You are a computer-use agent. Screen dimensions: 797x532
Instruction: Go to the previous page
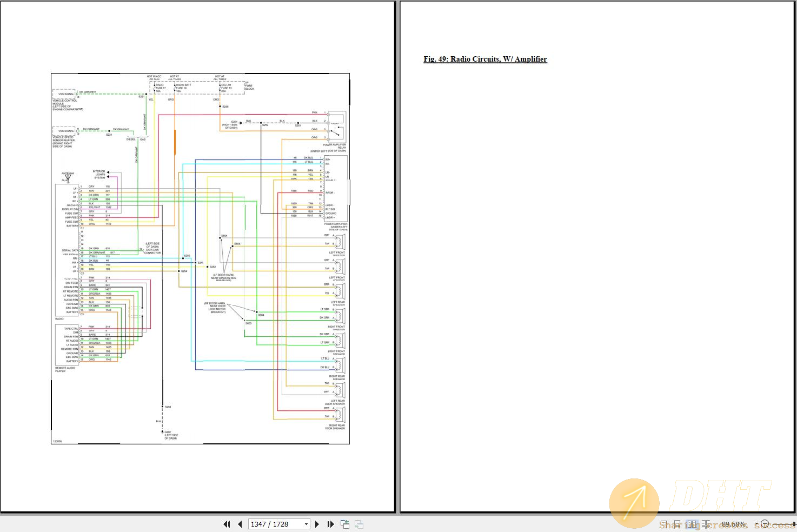click(240, 524)
